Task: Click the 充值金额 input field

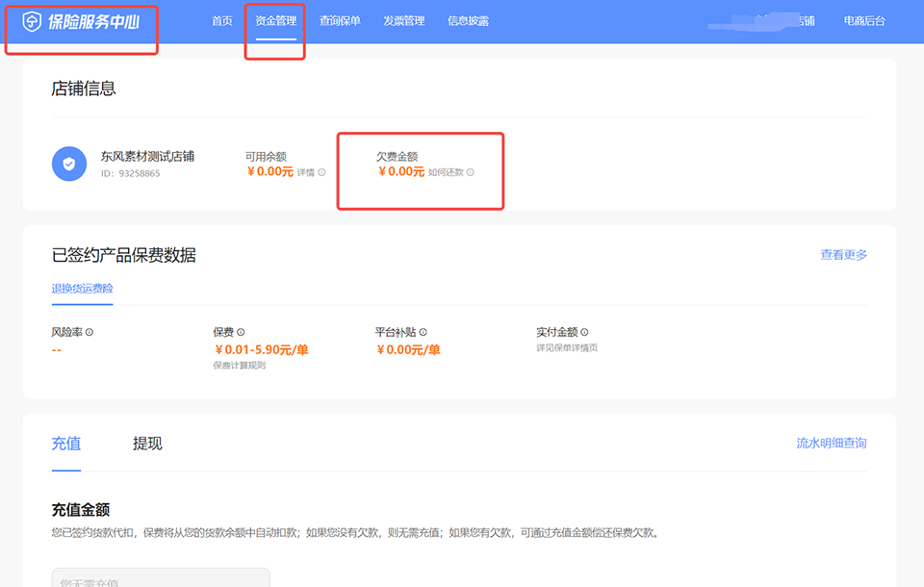Action: [x=160, y=577]
